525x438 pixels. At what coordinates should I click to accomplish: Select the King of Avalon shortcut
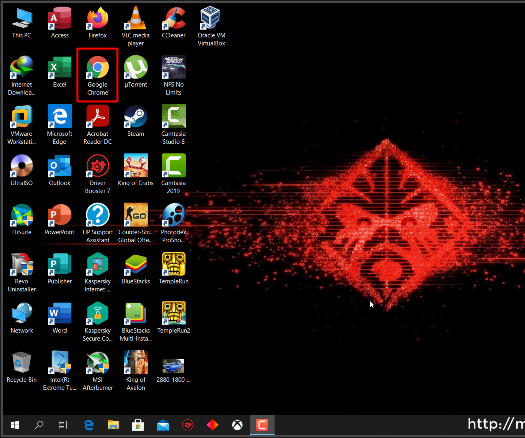click(136, 371)
